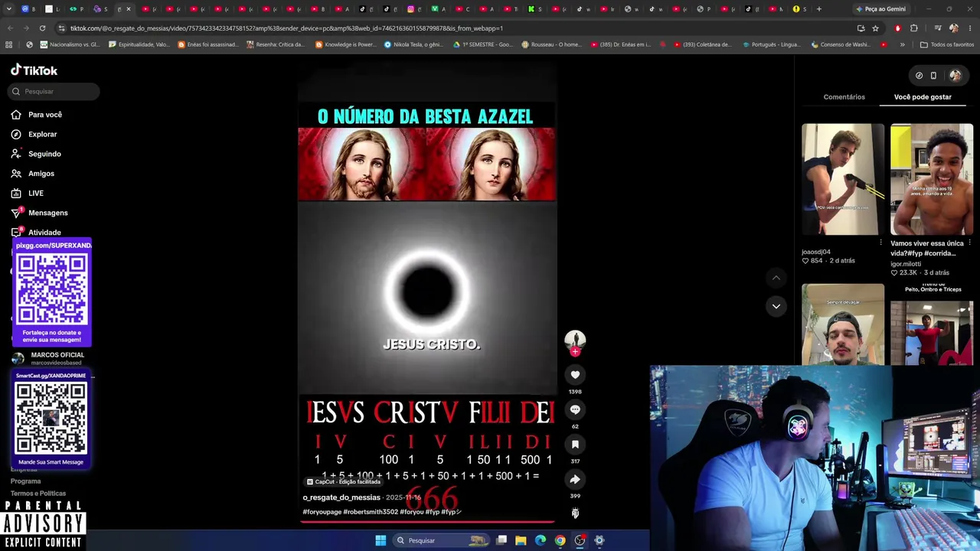Open the TikTok profile avatar menu
This screenshot has width=980, height=551.
[955, 75]
